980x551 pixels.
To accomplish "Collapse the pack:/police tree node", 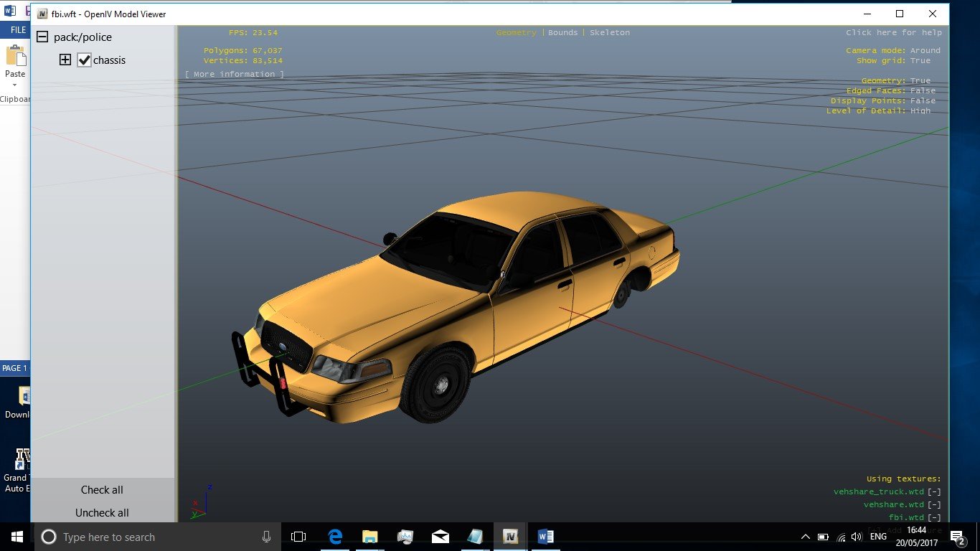I will pyautogui.click(x=42, y=37).
